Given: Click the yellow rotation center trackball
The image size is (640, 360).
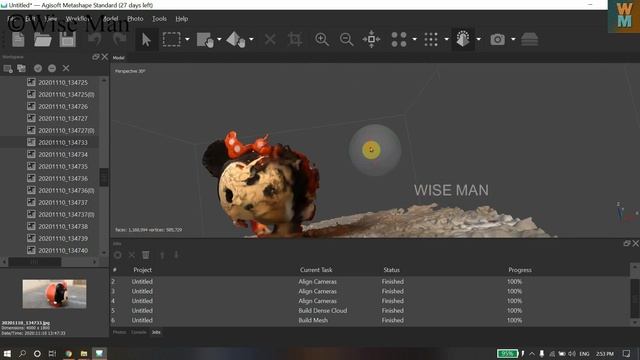Looking at the screenshot, I should [371, 150].
